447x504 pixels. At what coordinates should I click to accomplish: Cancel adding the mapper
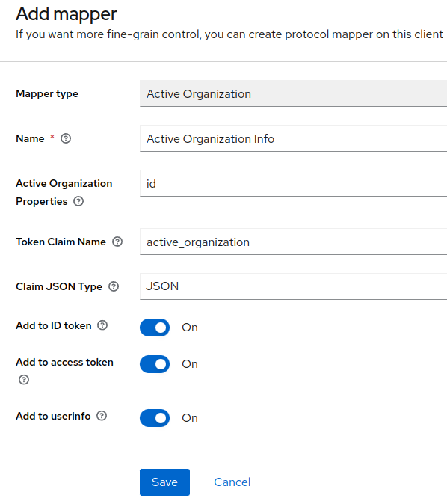coord(232,482)
